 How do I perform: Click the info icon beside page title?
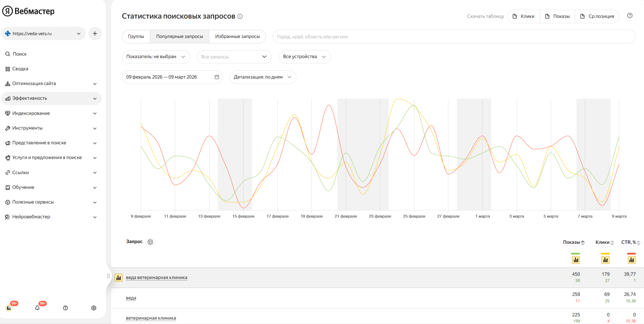(240, 16)
